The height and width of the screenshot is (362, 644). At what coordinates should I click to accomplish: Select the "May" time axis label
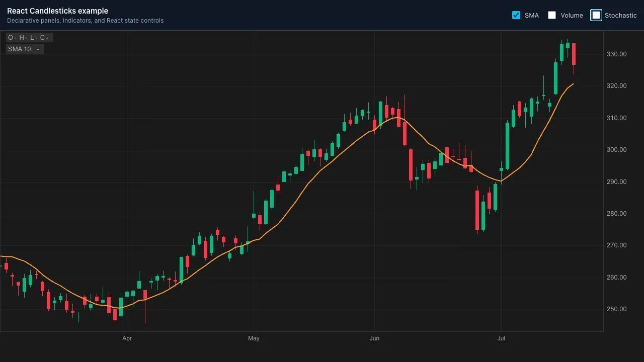(254, 338)
